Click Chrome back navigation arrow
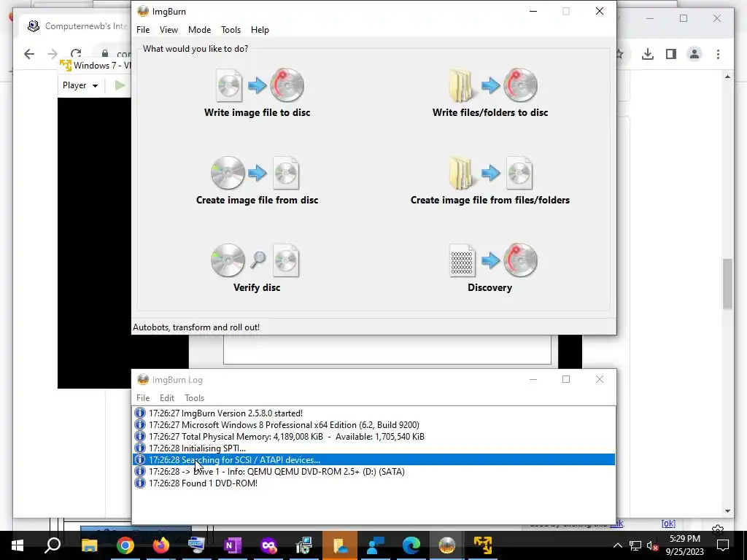This screenshot has width=747, height=560. point(29,54)
